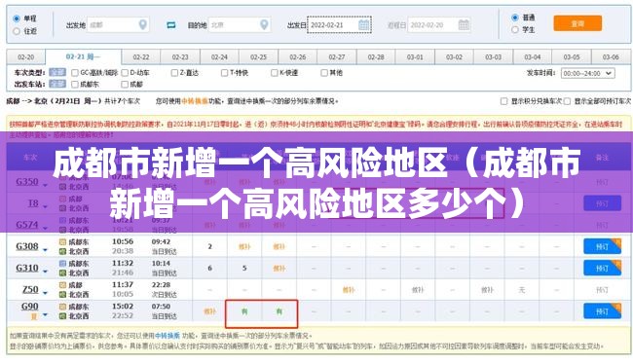Click 全部 button for 出发车站
The height and width of the screenshot is (364, 633).
[x=57, y=84]
